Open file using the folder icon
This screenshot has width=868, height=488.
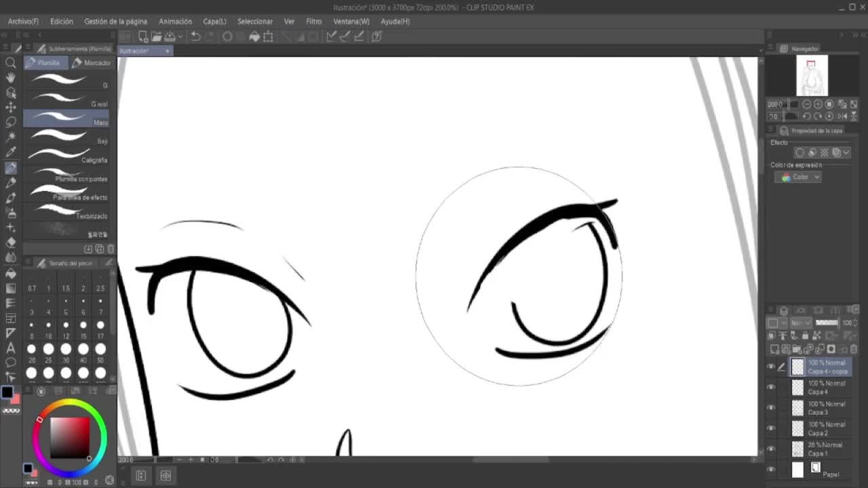(x=156, y=37)
